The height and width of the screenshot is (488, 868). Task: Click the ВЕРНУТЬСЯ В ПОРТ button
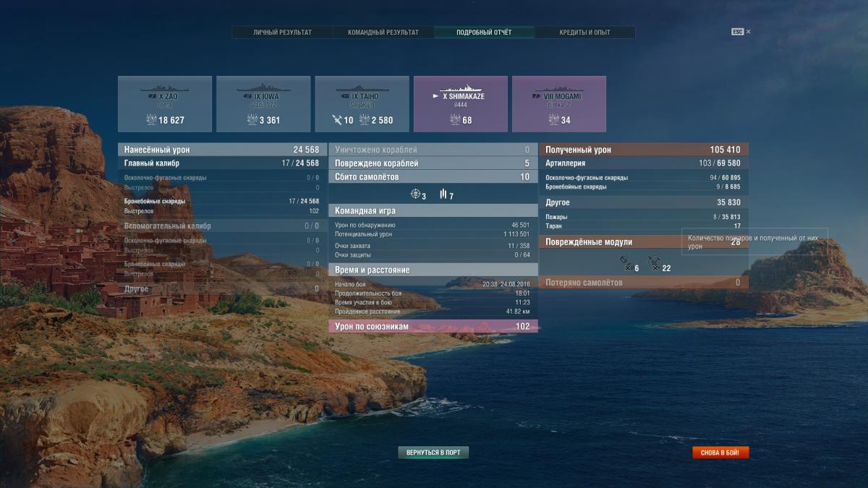(433, 453)
